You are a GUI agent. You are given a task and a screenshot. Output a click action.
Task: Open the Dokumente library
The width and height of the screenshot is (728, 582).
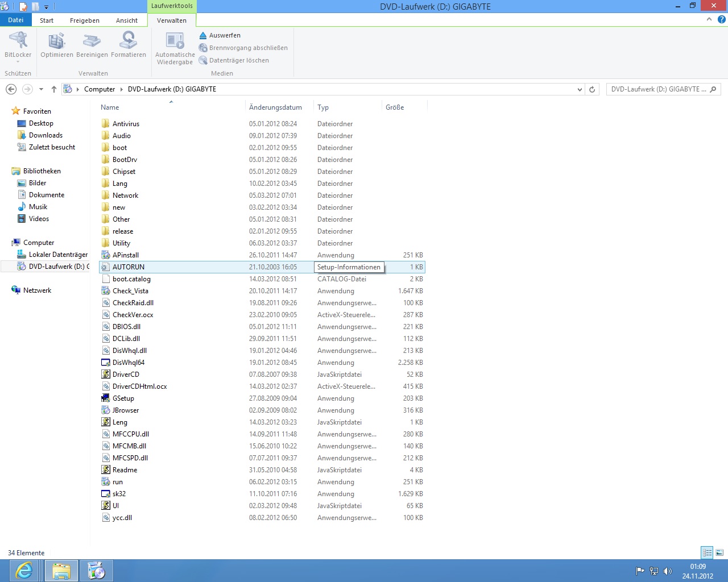coord(47,195)
